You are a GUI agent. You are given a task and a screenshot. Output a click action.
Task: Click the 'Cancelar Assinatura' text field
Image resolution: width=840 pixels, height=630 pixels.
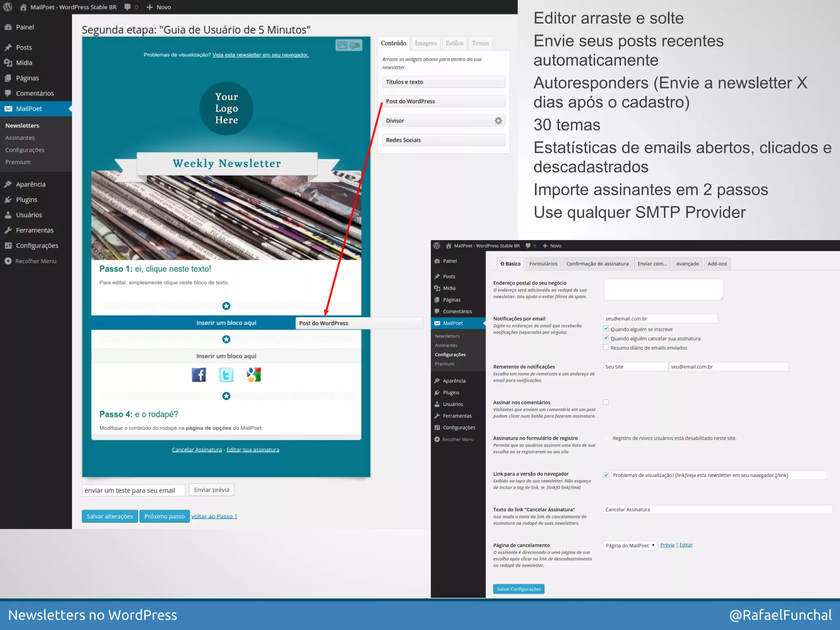click(718, 509)
